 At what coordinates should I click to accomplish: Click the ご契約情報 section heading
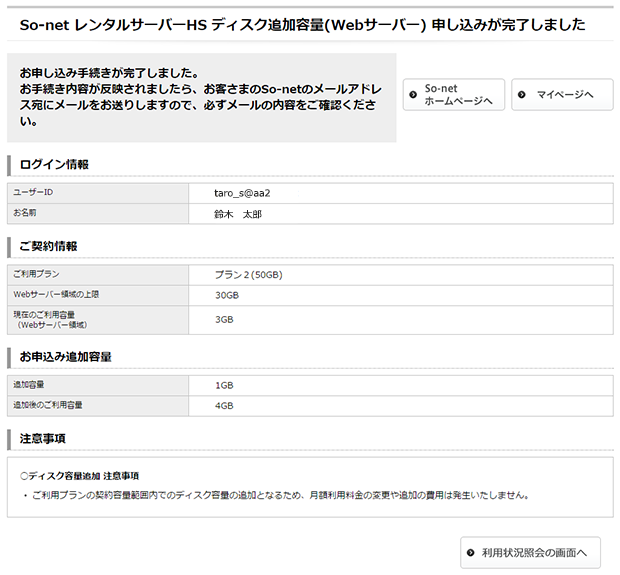pyautogui.click(x=49, y=246)
